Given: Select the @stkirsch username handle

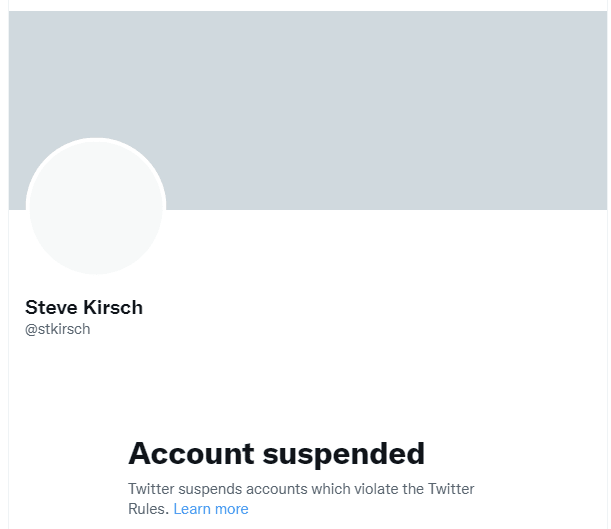Looking at the screenshot, I should click(57, 329).
